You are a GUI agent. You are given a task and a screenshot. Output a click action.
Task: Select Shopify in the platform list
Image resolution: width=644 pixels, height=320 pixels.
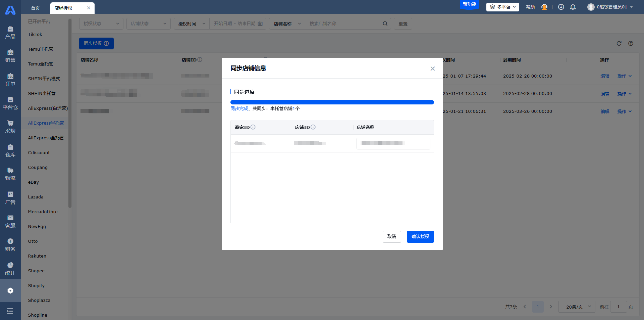[36, 285]
